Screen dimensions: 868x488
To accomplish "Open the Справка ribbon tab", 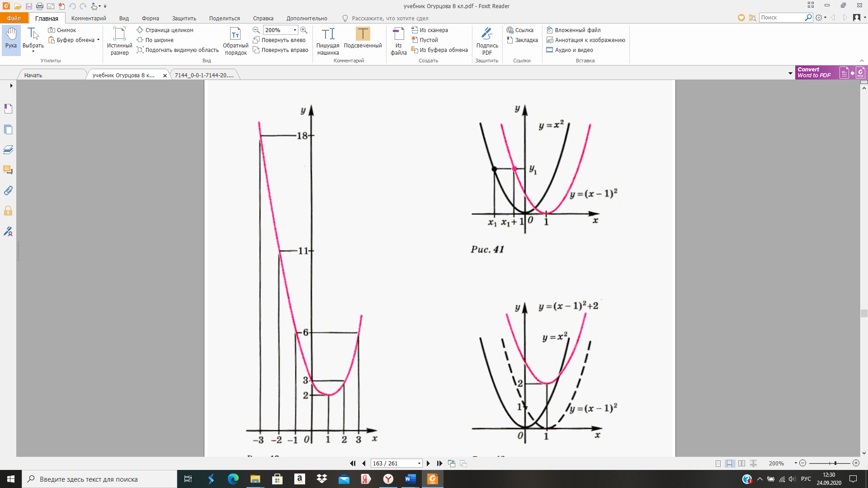I will tap(263, 18).
